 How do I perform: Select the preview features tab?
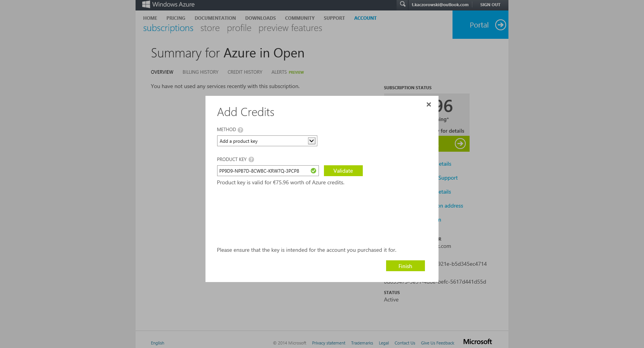pyautogui.click(x=290, y=28)
